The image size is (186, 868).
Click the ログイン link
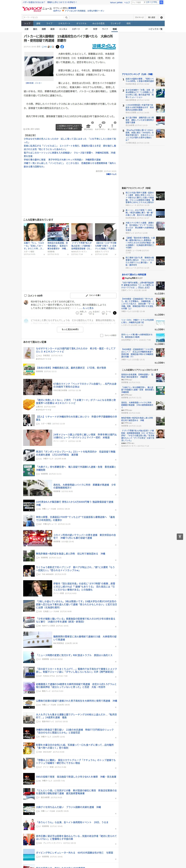[x=57, y=11]
